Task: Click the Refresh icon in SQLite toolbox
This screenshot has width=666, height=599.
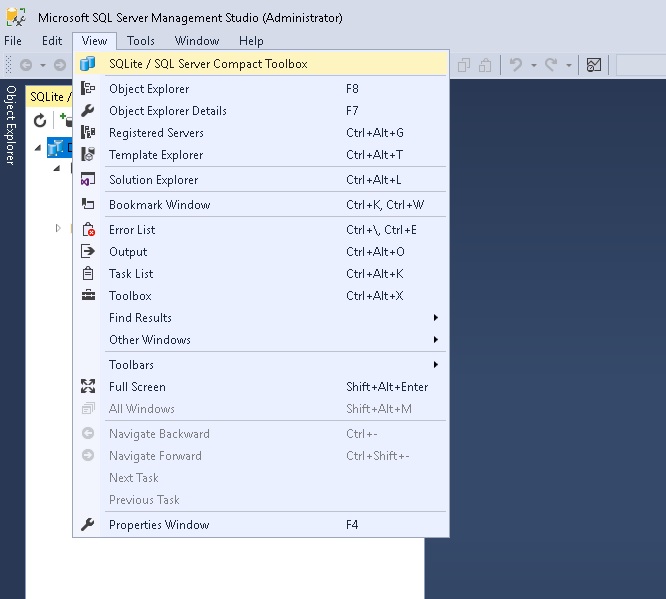Action: [40, 121]
